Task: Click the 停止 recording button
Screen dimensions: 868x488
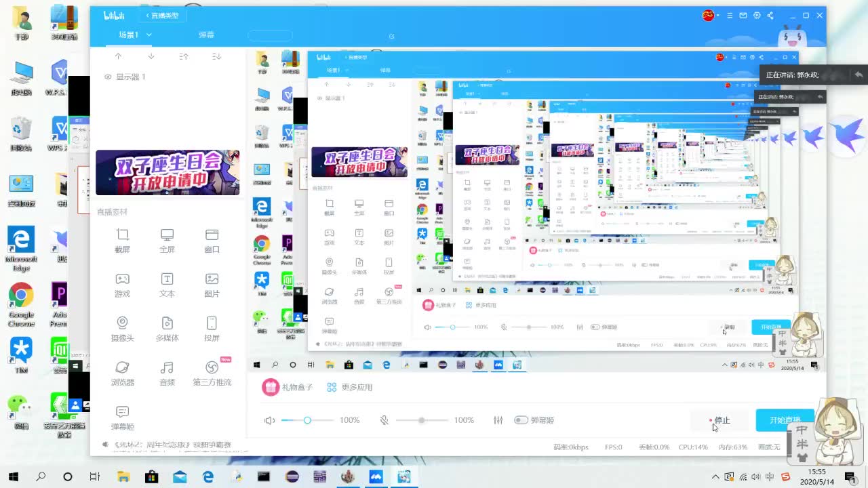Action: 719,420
